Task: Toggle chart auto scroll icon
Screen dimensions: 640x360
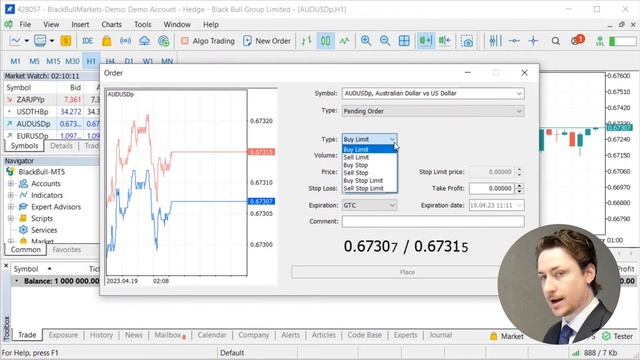Action: pyautogui.click(x=425, y=41)
